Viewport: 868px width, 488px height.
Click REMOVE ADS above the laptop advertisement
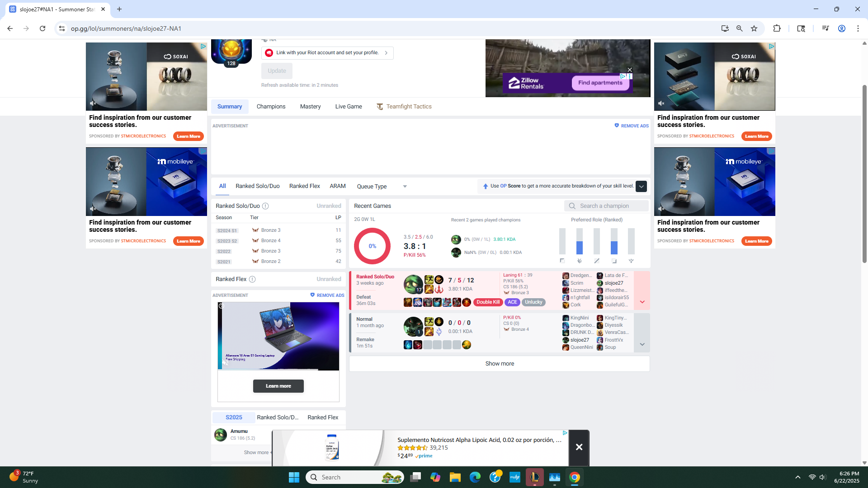[327, 296]
